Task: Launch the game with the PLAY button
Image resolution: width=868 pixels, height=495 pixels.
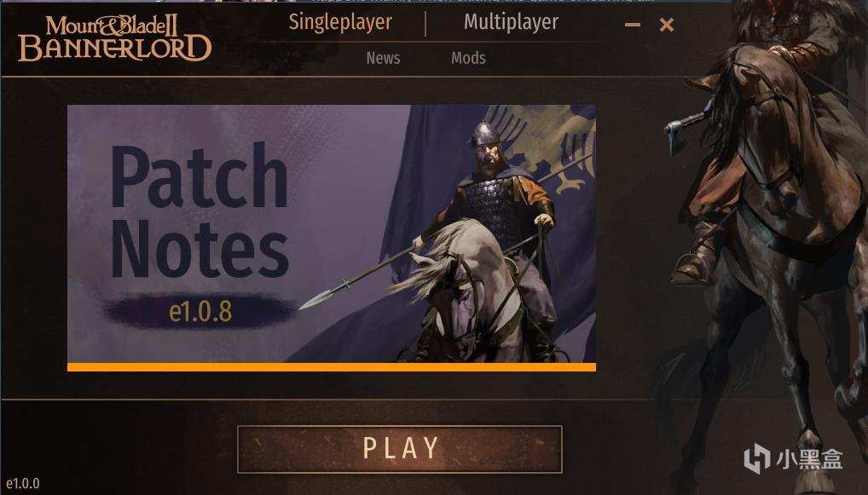Action: (x=400, y=449)
